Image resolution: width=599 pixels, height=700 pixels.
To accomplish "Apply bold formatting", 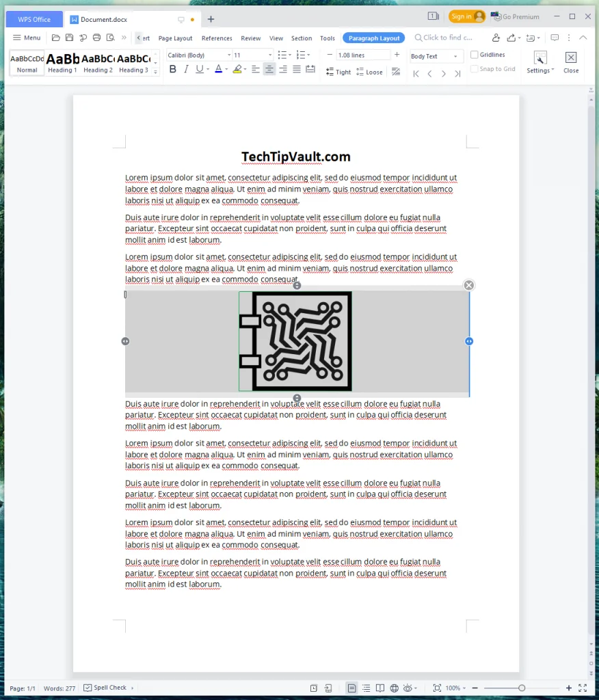I will click(x=173, y=69).
